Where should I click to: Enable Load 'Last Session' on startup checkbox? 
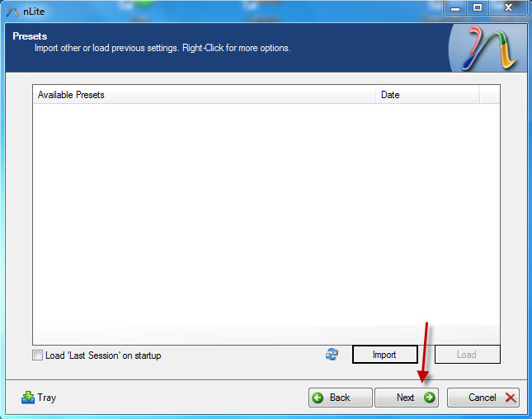[x=37, y=355]
